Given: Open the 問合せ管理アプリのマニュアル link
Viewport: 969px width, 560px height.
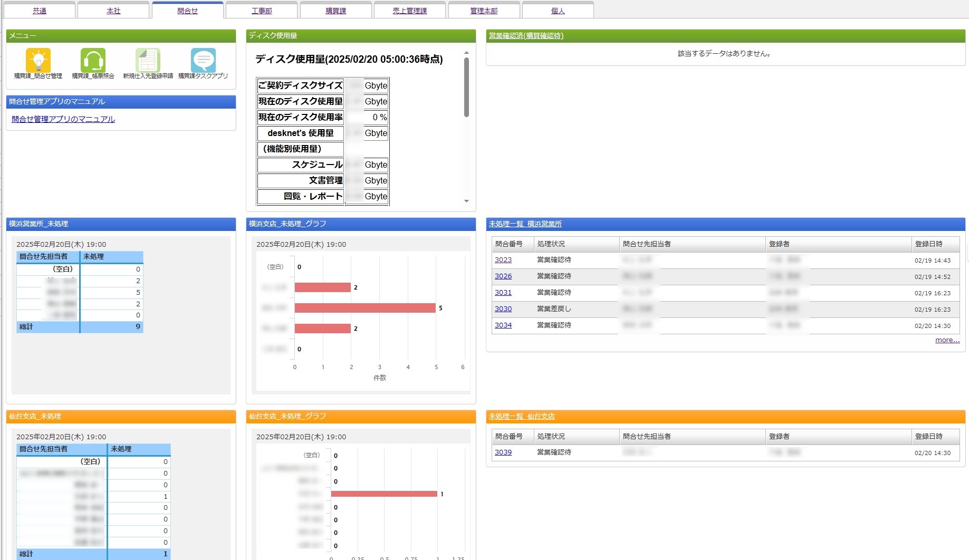Looking at the screenshot, I should (x=63, y=119).
